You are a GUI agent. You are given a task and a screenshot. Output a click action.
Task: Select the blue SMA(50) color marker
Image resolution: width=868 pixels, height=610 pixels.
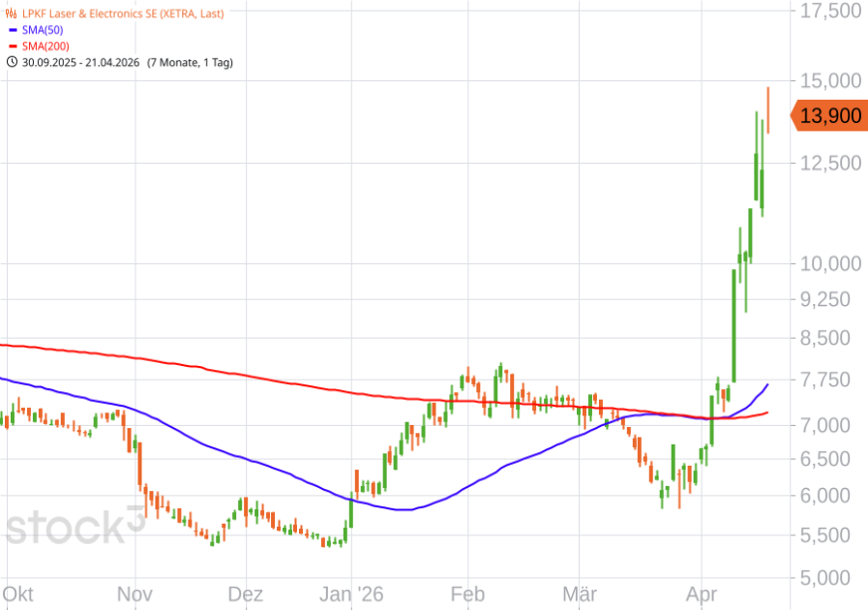tap(13, 30)
